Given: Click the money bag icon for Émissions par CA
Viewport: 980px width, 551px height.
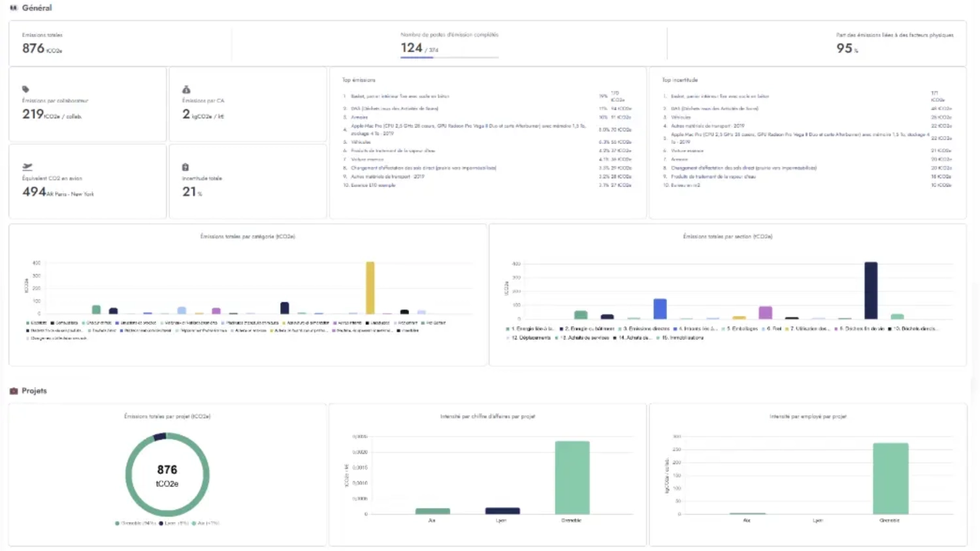Looking at the screenshot, I should [x=186, y=89].
